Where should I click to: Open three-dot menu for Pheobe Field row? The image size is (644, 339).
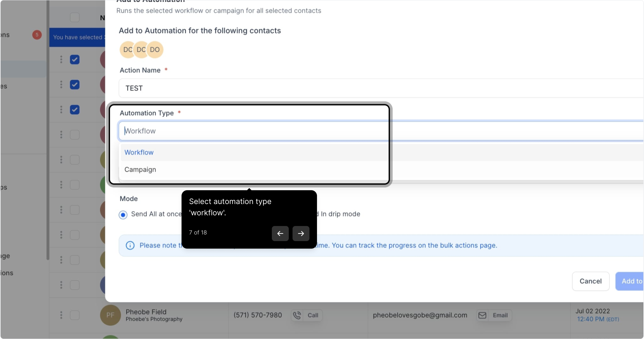pos(61,315)
